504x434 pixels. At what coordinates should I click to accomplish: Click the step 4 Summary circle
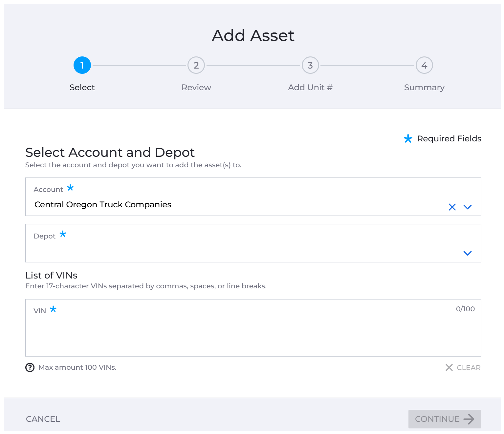424,65
